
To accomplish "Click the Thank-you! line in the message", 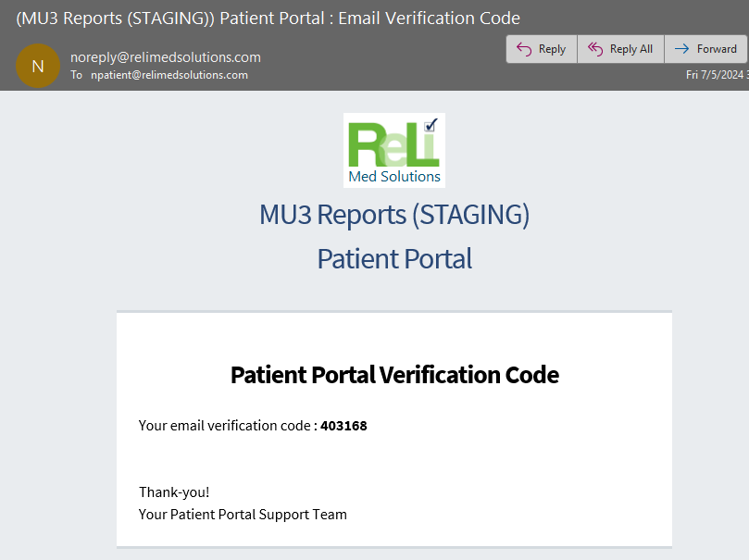I will (x=174, y=492).
